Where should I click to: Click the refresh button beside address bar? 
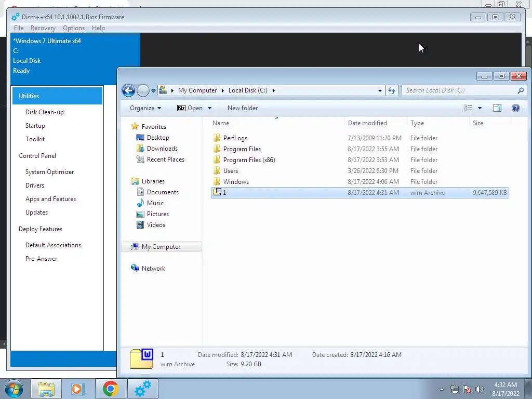[392, 90]
